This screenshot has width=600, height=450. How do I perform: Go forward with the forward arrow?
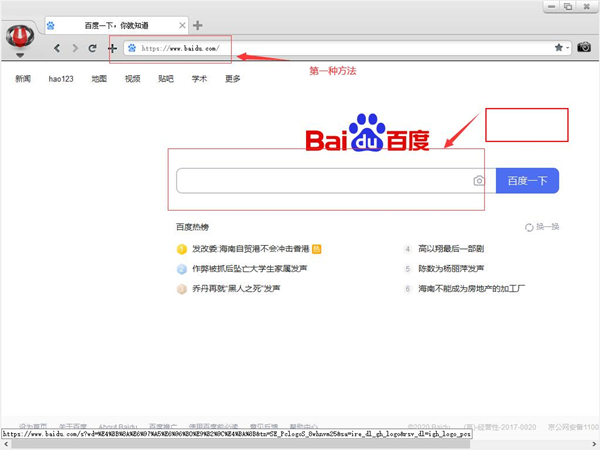point(75,48)
